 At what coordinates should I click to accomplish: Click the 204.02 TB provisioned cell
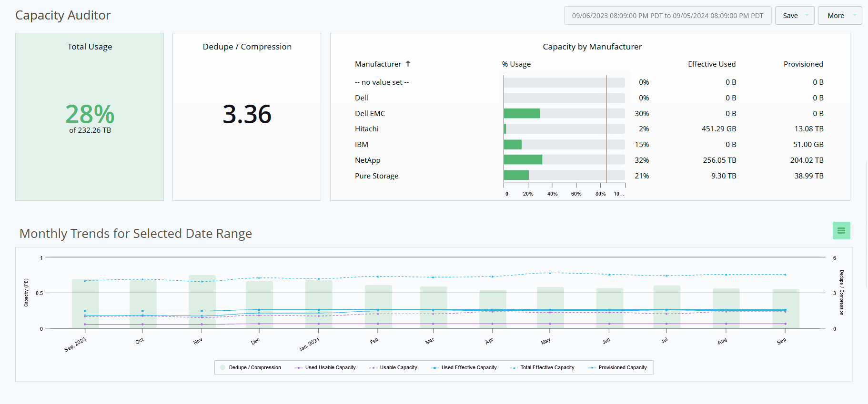point(807,160)
